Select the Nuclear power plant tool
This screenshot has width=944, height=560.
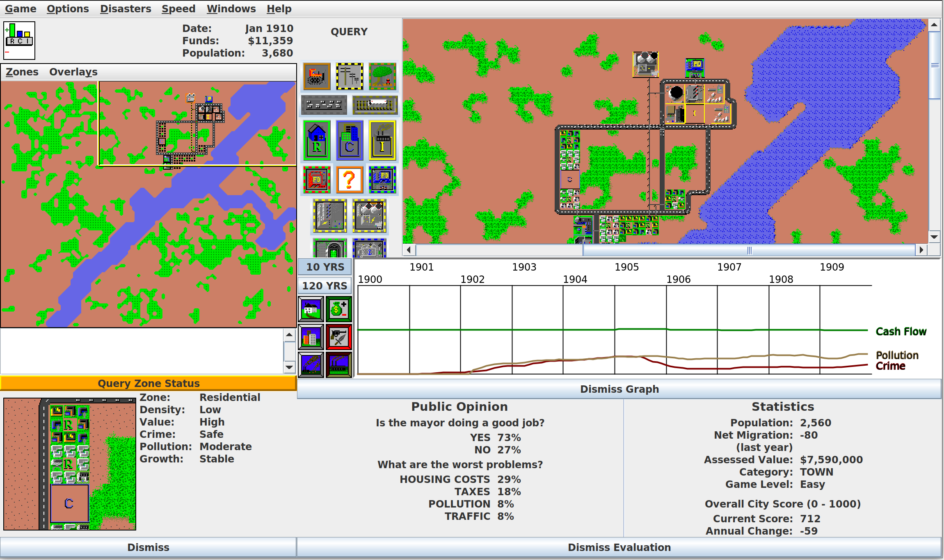[369, 216]
